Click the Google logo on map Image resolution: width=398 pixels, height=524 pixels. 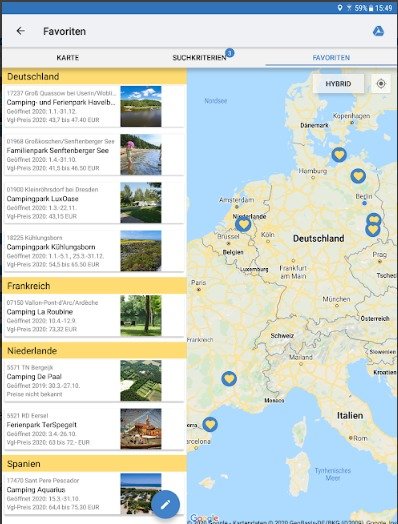[204, 519]
